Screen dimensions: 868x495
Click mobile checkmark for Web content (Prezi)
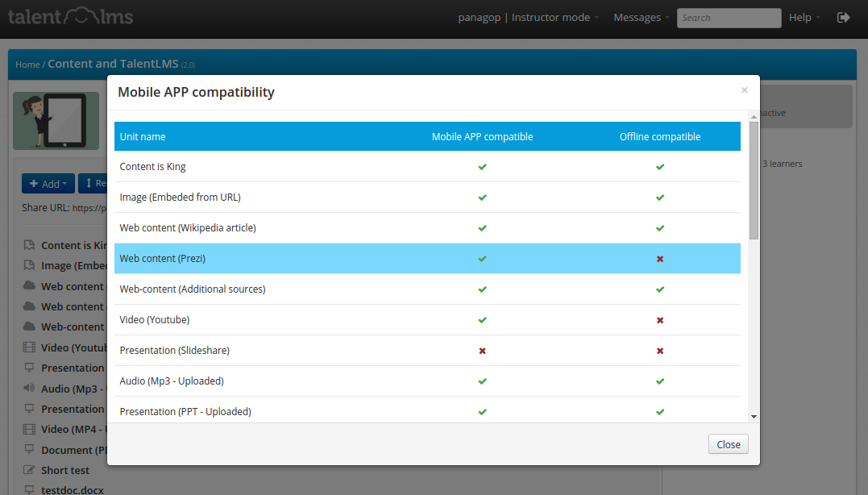click(482, 259)
